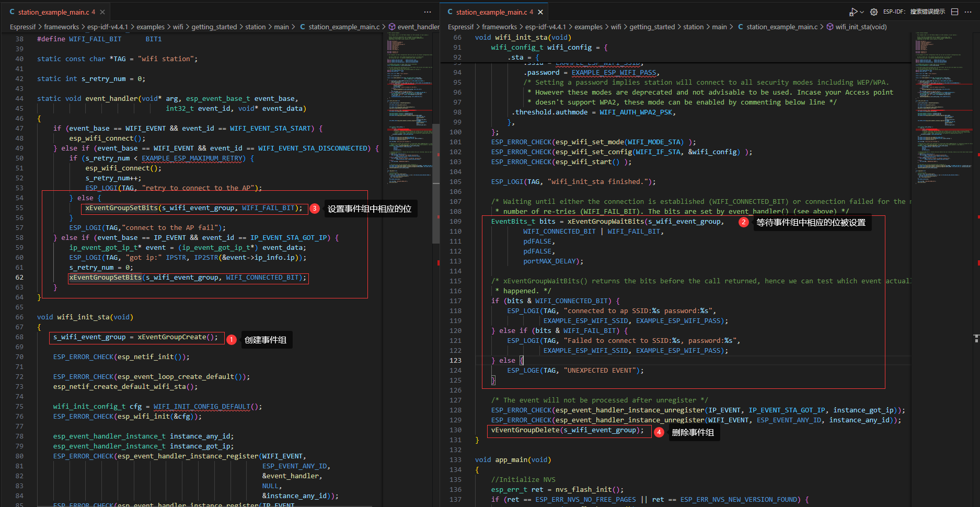This screenshot has height=507, width=980.
Task: Click EXAMPLE_ESP_MAXIMUM_RETRY on line 50
Action: tap(192, 158)
